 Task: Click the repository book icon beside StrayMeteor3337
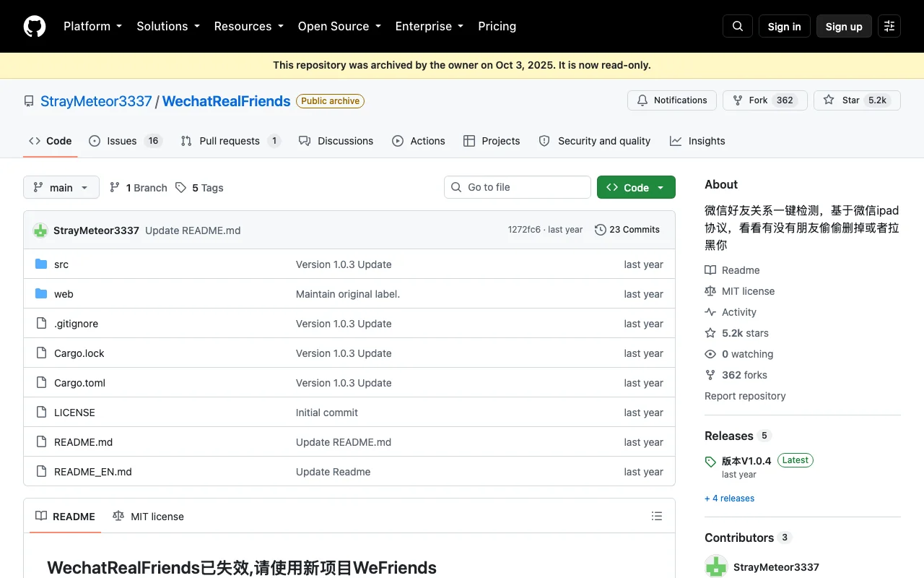coord(29,101)
